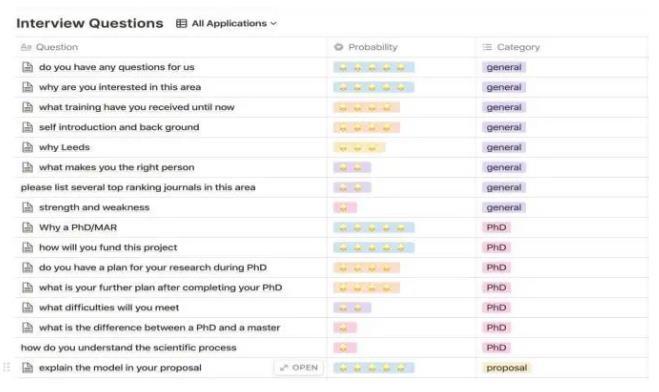Click the general tag on 'why Leeds' row
Image resolution: width=659 pixels, height=392 pixels.
coord(503,147)
